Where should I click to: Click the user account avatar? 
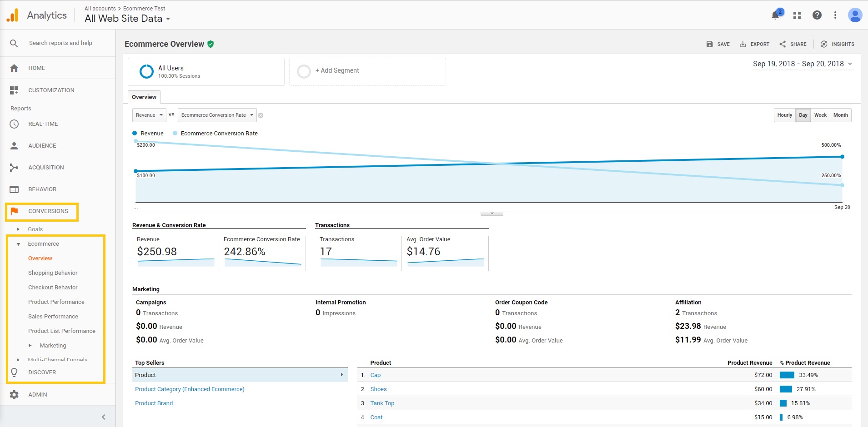tap(855, 15)
